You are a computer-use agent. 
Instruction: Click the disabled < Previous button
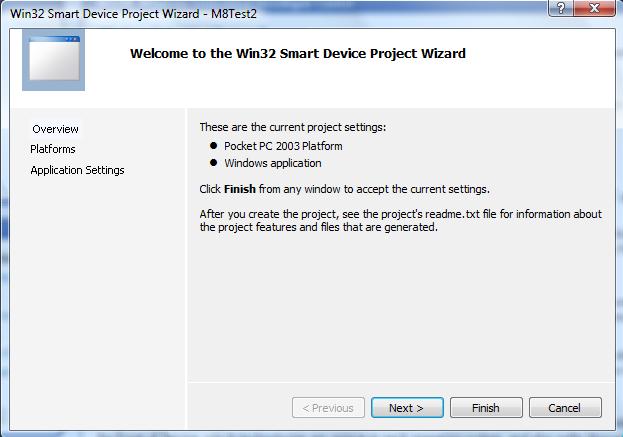[x=328, y=408]
